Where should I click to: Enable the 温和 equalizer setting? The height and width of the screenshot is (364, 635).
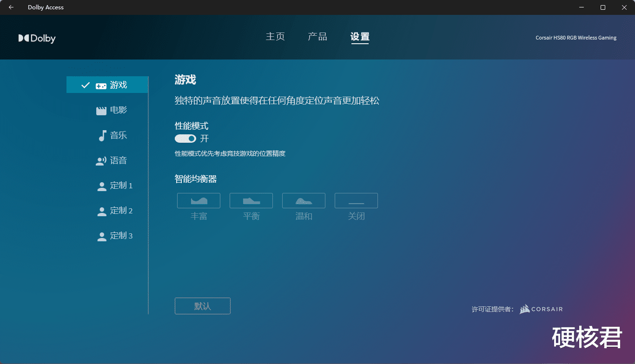pos(304,200)
